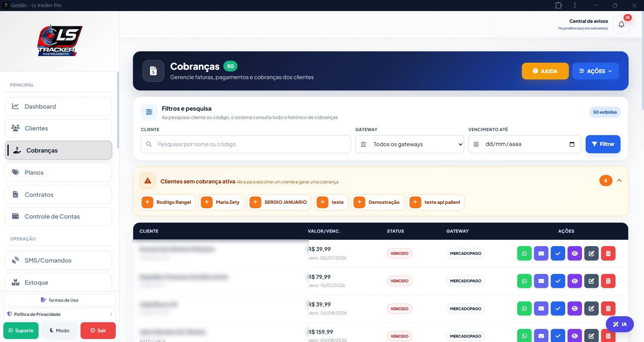Go to Dashboard in the sidebar

tap(58, 106)
